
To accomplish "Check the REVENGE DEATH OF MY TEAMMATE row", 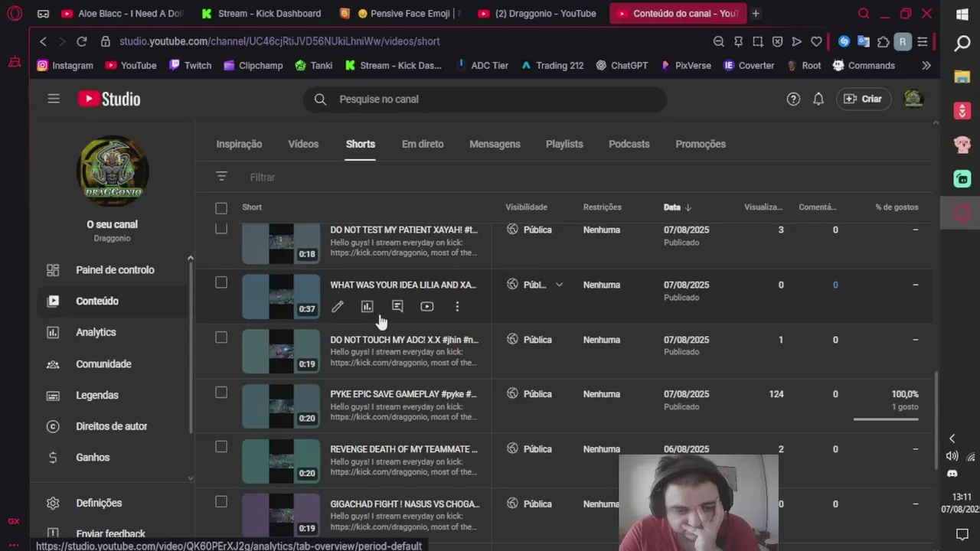I will click(x=221, y=447).
